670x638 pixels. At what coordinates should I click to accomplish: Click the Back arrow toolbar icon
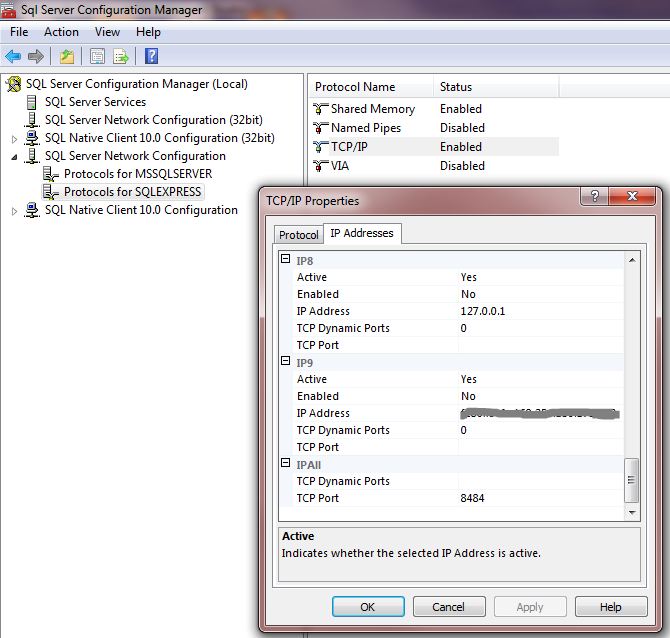coord(13,56)
